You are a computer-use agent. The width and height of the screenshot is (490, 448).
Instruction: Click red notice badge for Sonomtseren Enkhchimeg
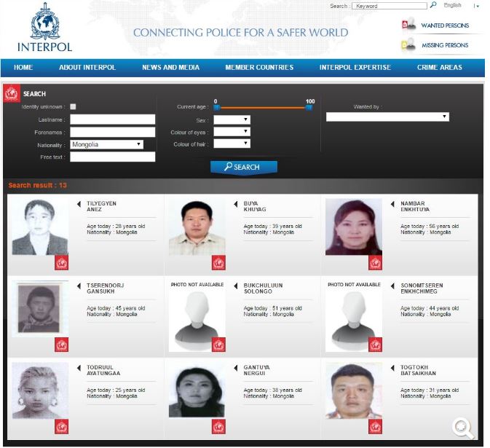coord(375,345)
